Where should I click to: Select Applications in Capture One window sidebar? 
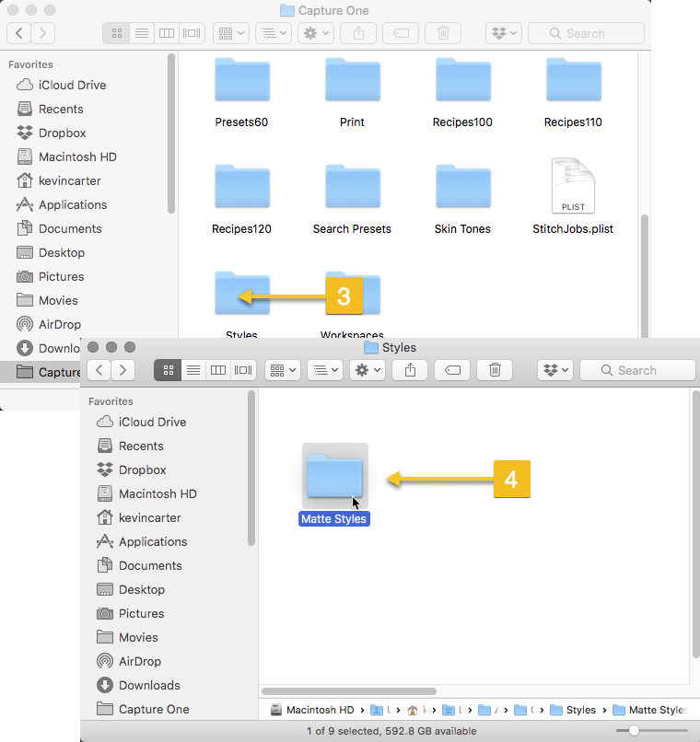[x=73, y=204]
